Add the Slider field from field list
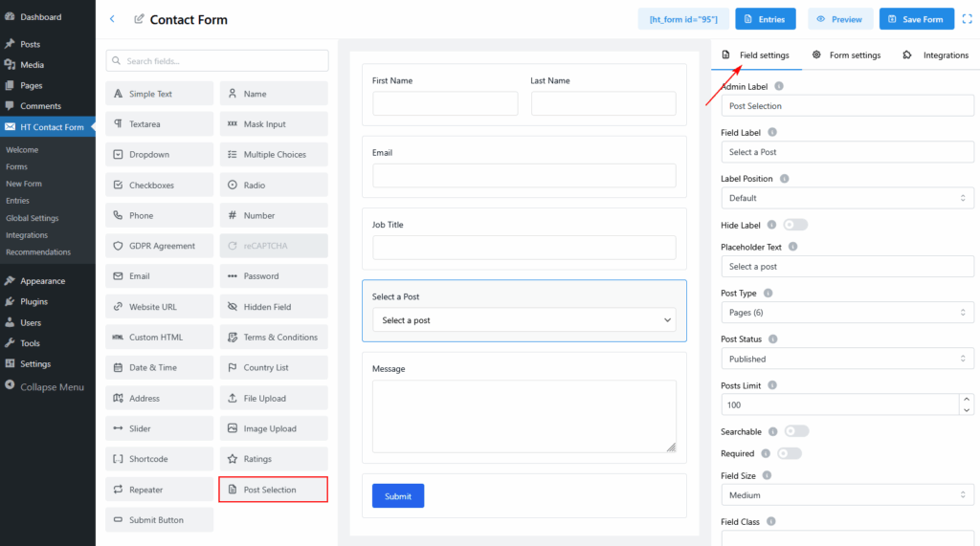Viewport: 980px width, 546px height. pyautogui.click(x=160, y=428)
